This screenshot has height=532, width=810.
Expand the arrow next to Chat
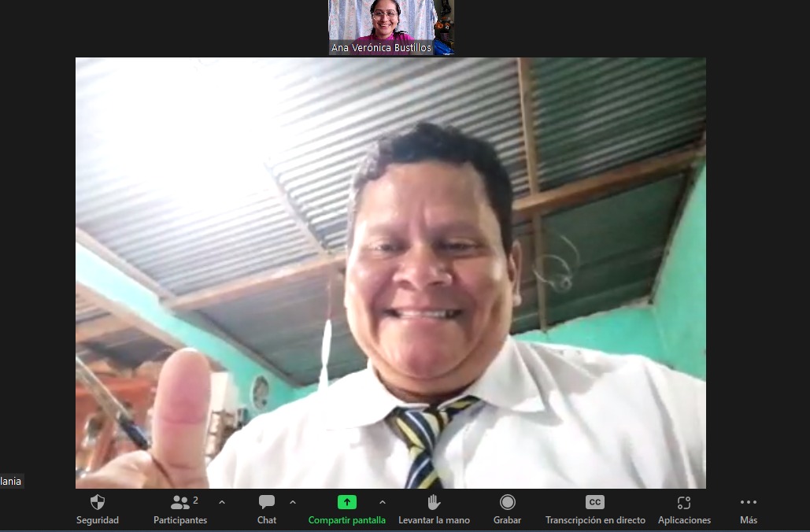pos(293,502)
